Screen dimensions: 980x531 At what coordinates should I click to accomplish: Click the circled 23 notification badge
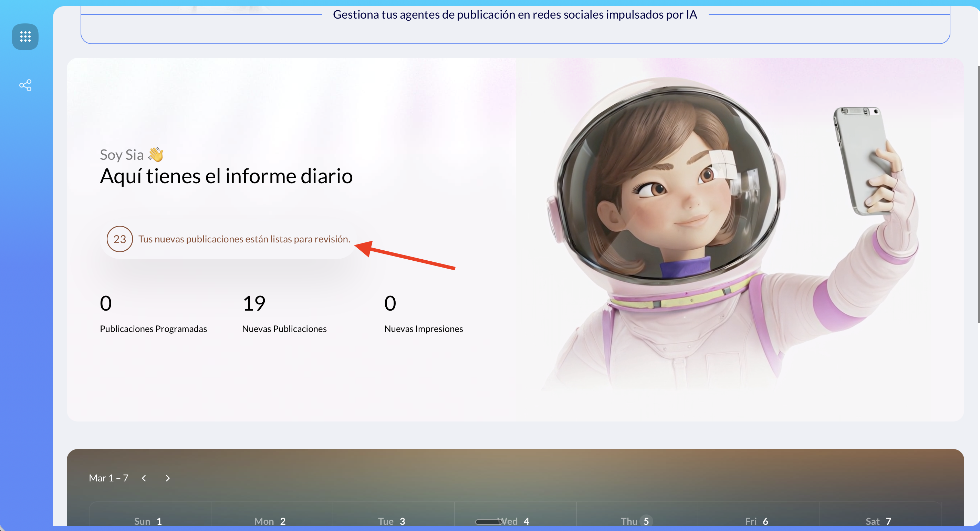(x=119, y=239)
